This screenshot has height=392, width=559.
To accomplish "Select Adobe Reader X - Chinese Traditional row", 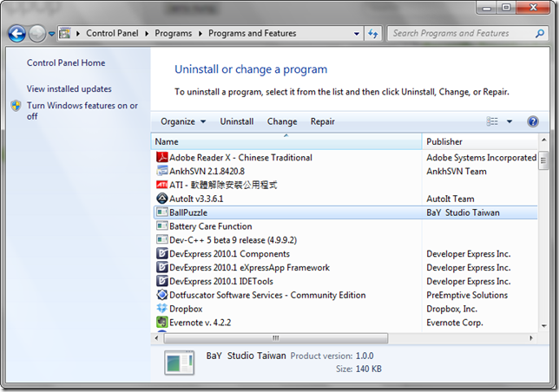I will pyautogui.click(x=345, y=157).
